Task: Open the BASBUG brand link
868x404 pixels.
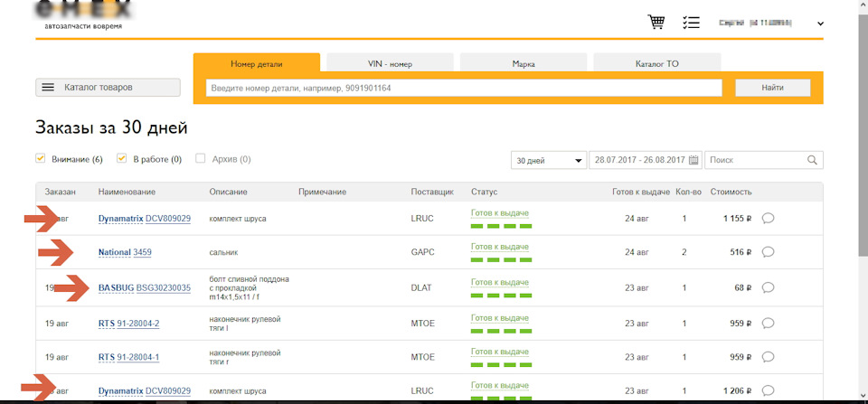Action: (x=117, y=287)
